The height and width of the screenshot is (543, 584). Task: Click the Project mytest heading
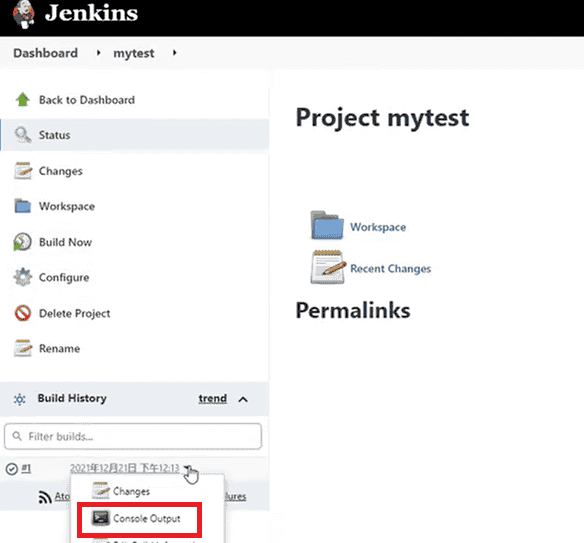[x=382, y=118]
